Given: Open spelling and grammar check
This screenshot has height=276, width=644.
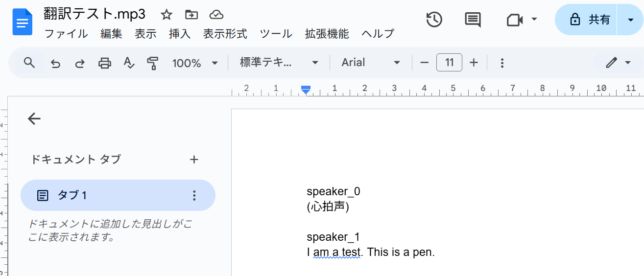Looking at the screenshot, I should [129, 63].
